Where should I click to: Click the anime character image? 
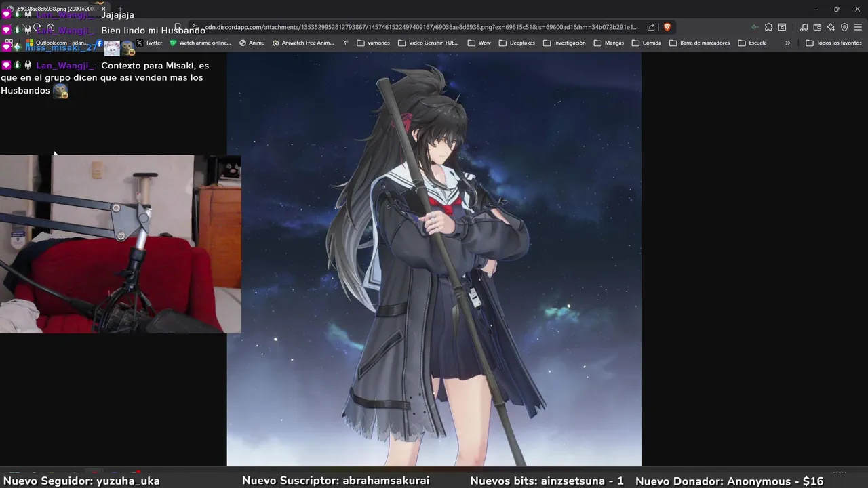(434, 260)
